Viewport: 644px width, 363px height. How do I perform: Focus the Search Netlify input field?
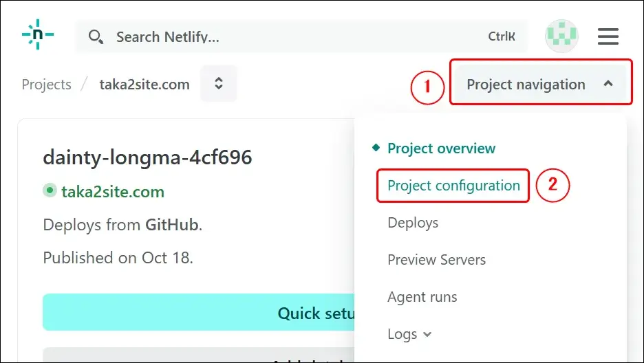pos(296,37)
